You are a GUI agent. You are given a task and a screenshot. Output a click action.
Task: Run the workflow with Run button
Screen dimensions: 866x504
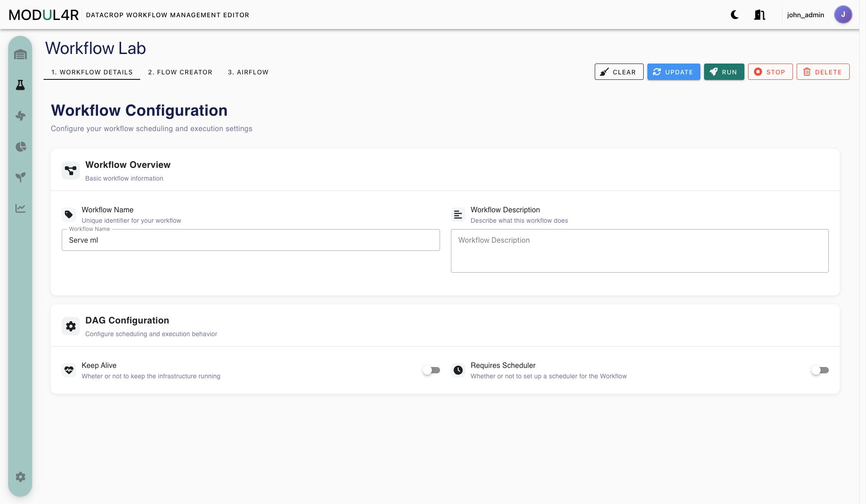724,72
